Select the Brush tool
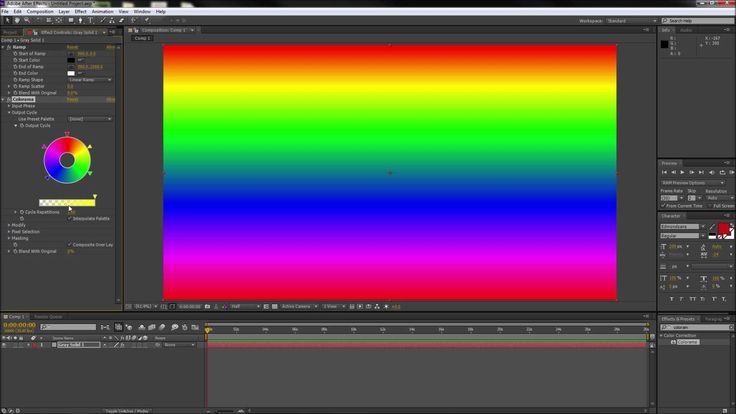This screenshot has width=736, height=414. click(102, 21)
